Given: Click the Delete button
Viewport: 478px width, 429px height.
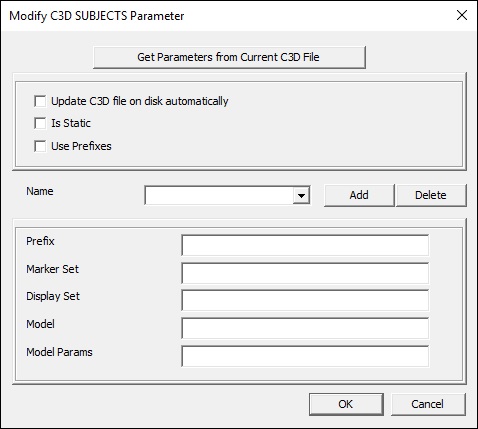Looking at the screenshot, I should (x=431, y=195).
